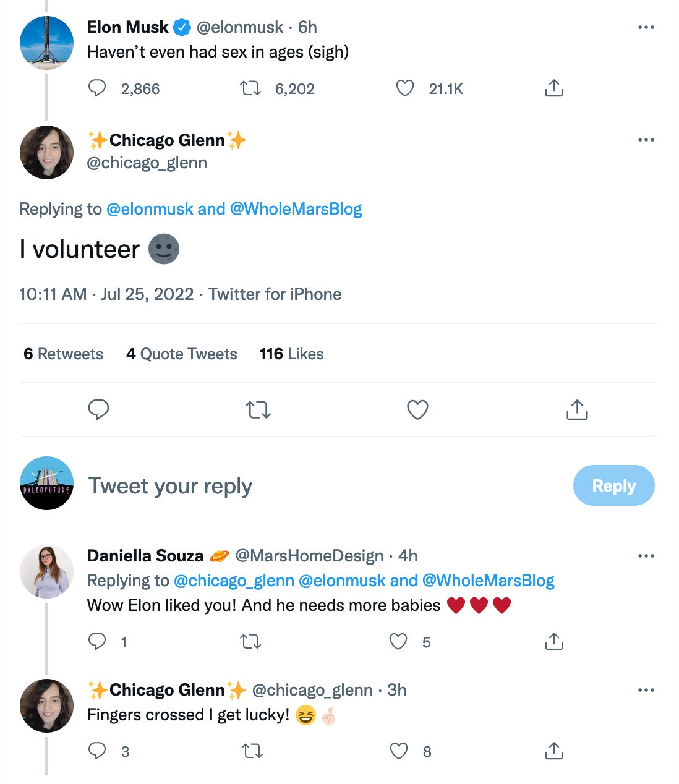
Task: Click the reply bubble icon on Daniella Souza's tweet
Action: click(98, 642)
